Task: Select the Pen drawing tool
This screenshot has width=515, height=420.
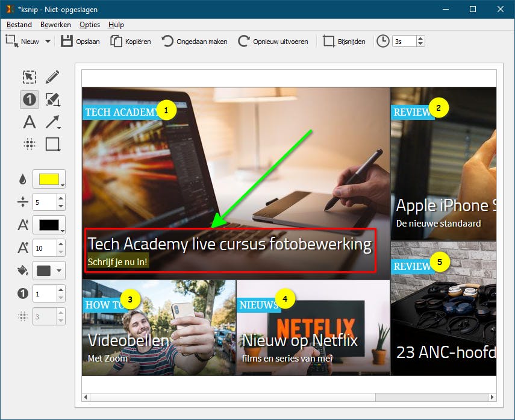Action: tap(52, 77)
